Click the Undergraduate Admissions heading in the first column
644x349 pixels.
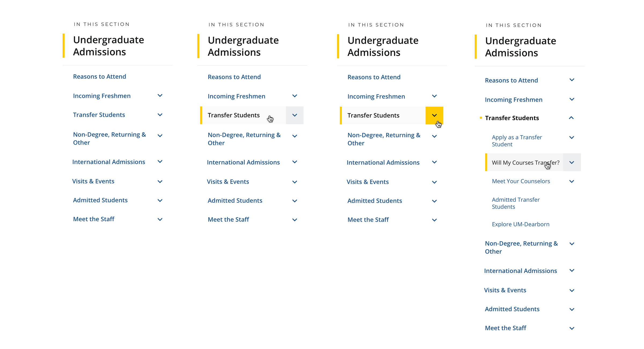108,46
